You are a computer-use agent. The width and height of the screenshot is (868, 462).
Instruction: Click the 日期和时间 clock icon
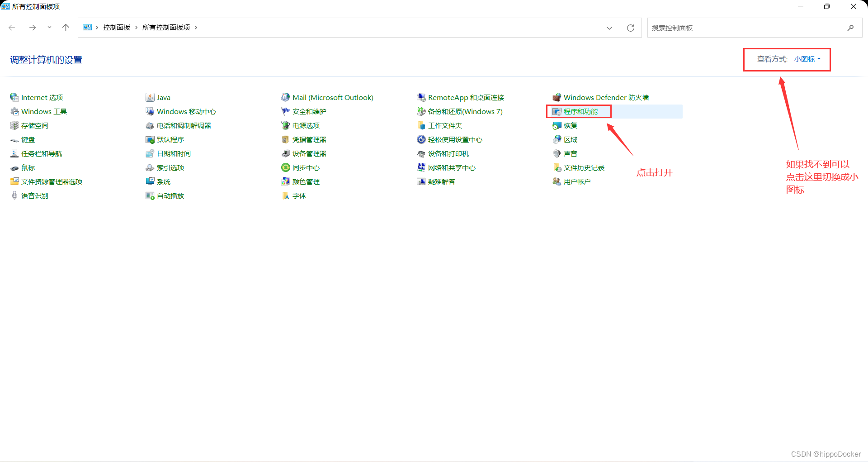[x=150, y=153]
